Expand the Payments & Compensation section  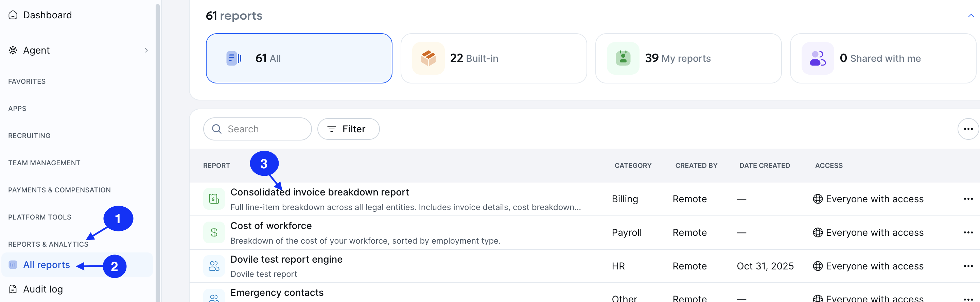point(59,190)
